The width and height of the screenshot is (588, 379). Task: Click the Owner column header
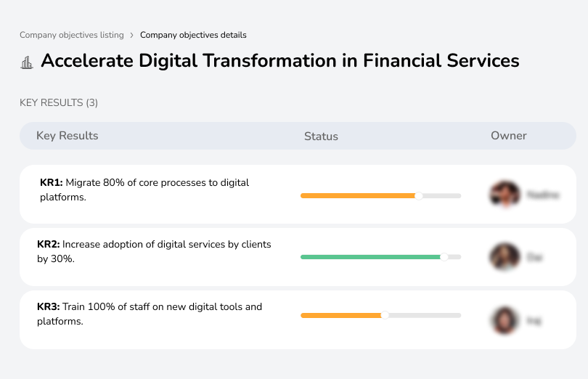pyautogui.click(x=508, y=136)
